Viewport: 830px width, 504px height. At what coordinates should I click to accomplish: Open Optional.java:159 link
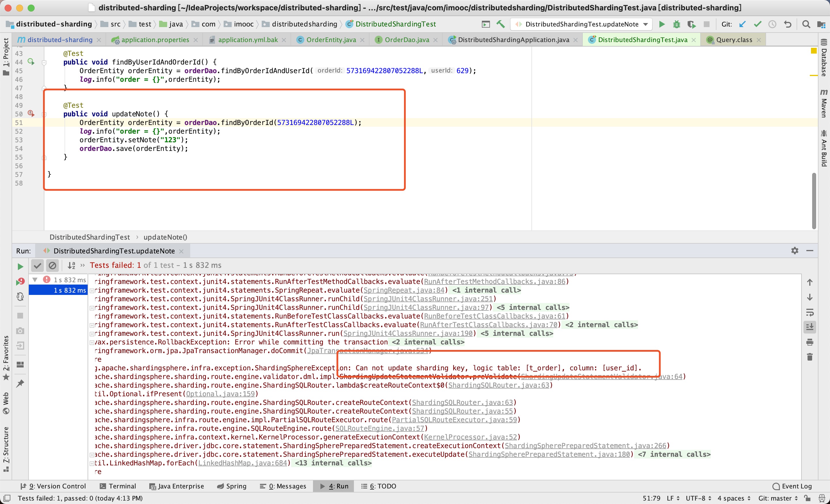click(x=220, y=394)
